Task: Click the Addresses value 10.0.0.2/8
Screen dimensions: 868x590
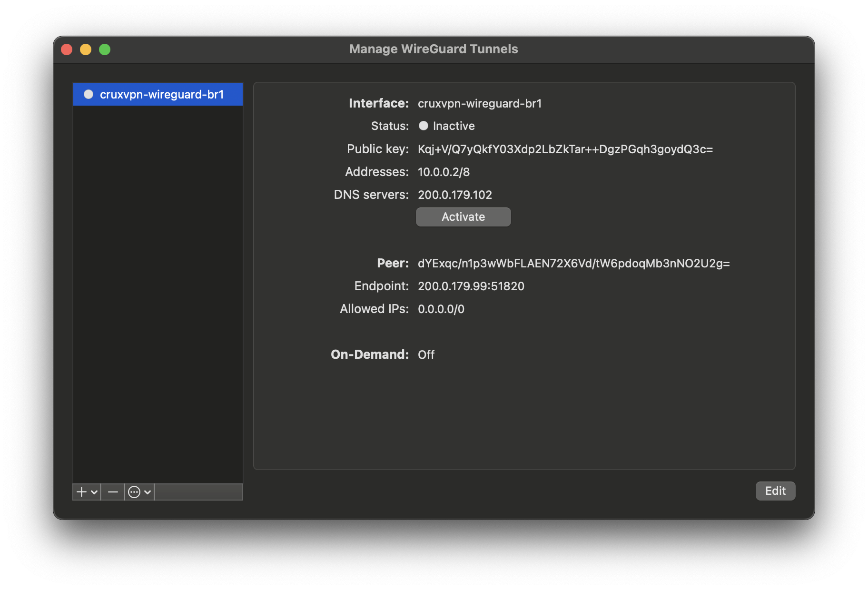Action: tap(444, 172)
